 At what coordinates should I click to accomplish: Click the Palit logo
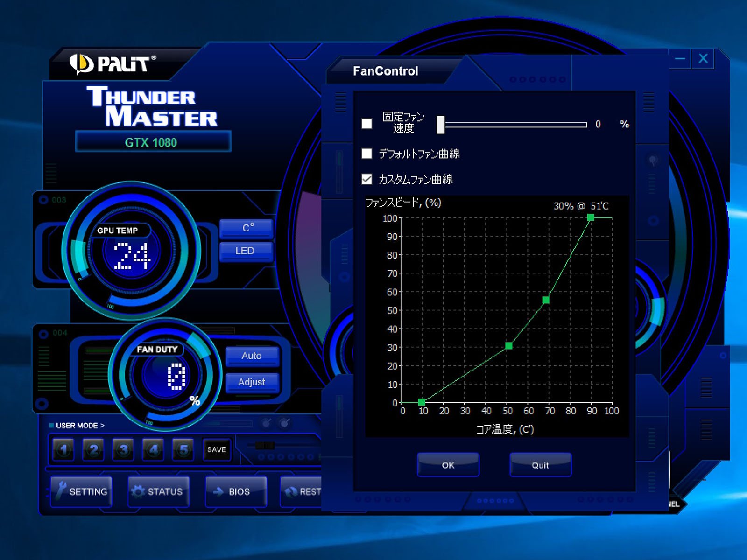[x=113, y=64]
